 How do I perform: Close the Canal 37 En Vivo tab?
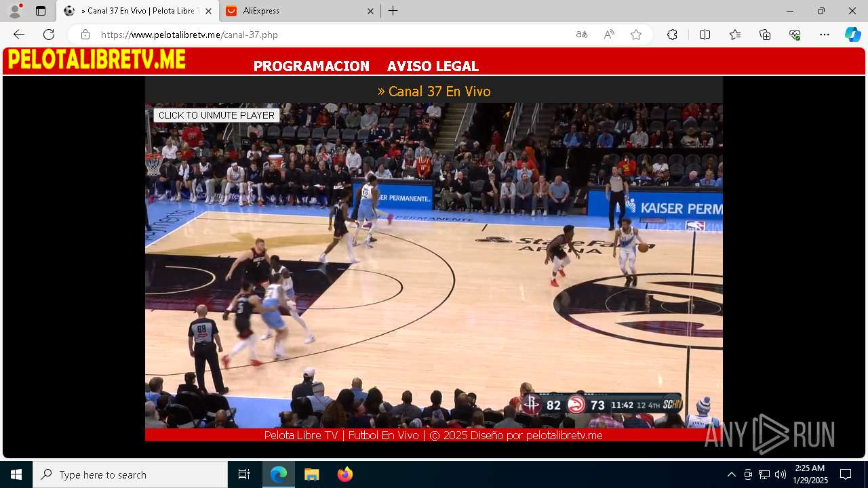pyautogui.click(x=208, y=11)
